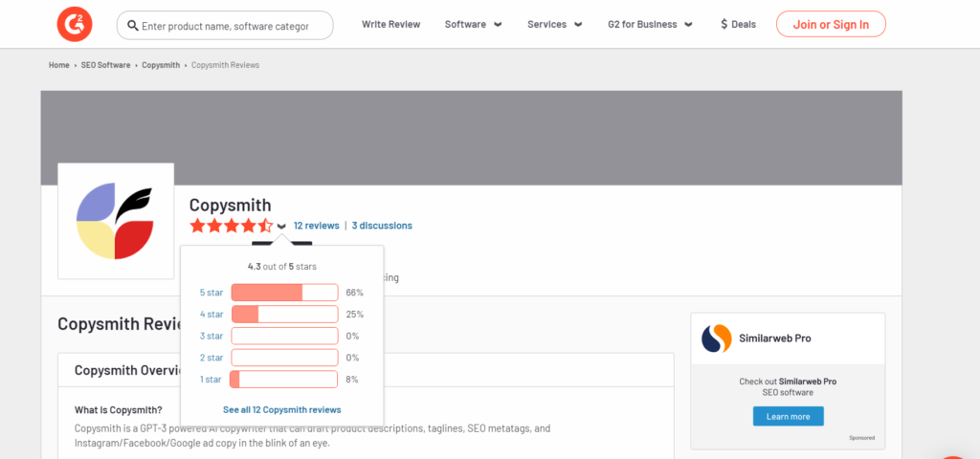Open the 12 reviews link
The width and height of the screenshot is (980, 459).
tap(316, 226)
